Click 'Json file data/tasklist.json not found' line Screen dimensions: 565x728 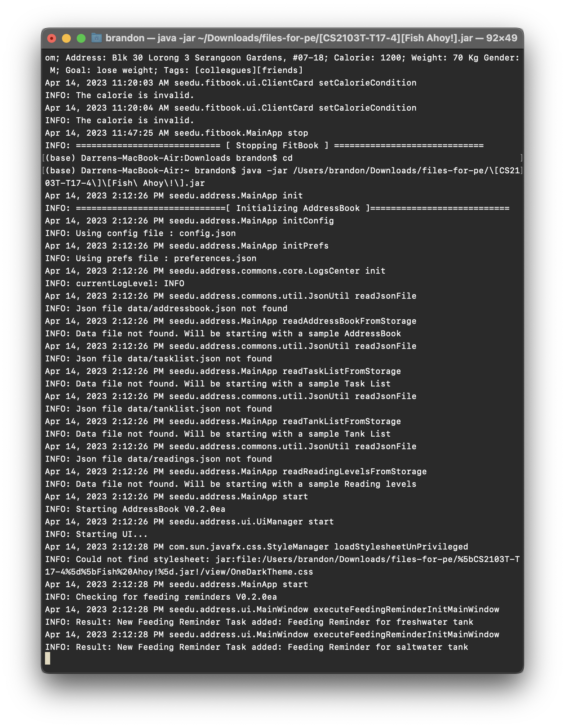coord(159,358)
